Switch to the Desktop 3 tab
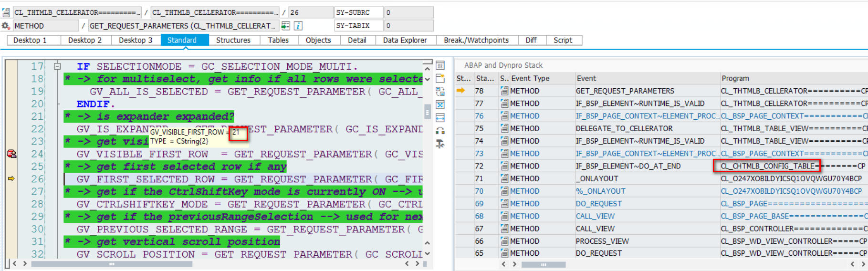The width and height of the screenshot is (868, 271). click(x=136, y=40)
